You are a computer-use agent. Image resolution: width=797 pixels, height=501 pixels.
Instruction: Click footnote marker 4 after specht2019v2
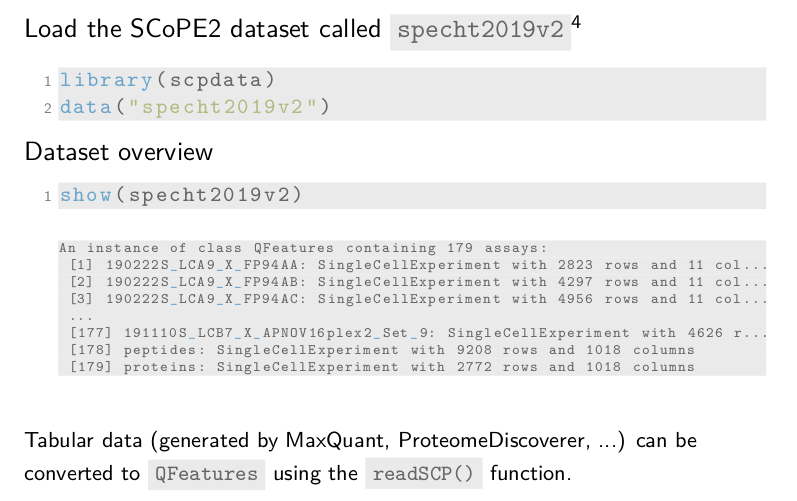[576, 21]
